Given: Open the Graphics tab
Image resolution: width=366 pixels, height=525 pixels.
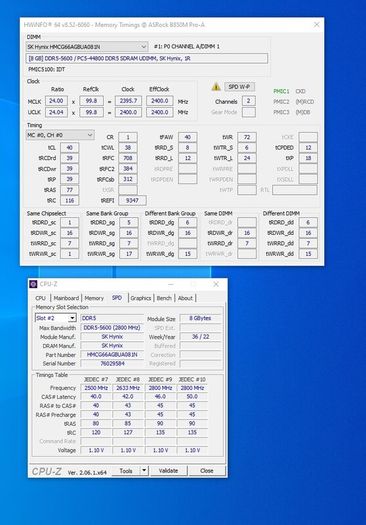Looking at the screenshot, I should tap(141, 298).
